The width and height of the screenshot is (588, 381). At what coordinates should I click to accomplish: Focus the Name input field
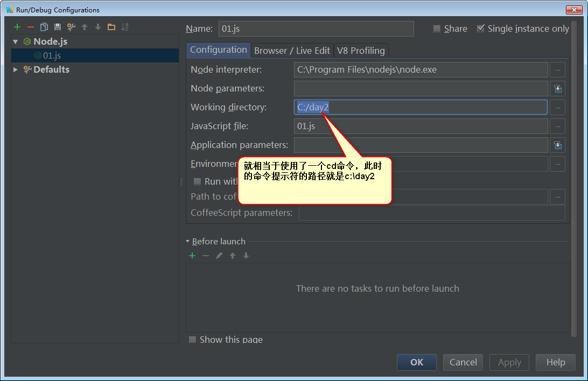pos(316,29)
